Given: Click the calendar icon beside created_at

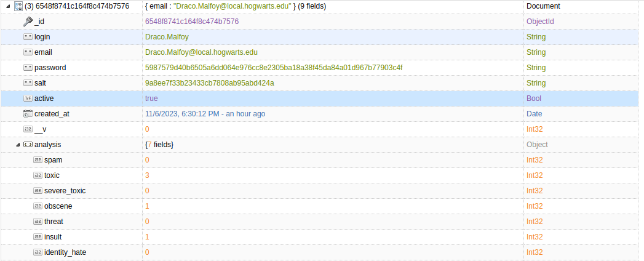Looking at the screenshot, I should [x=28, y=114].
